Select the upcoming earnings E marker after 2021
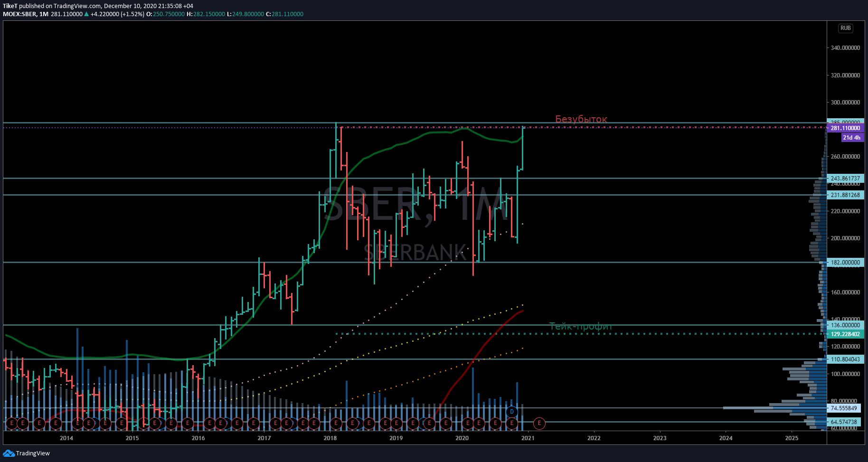This screenshot has height=462, width=868. click(x=539, y=423)
